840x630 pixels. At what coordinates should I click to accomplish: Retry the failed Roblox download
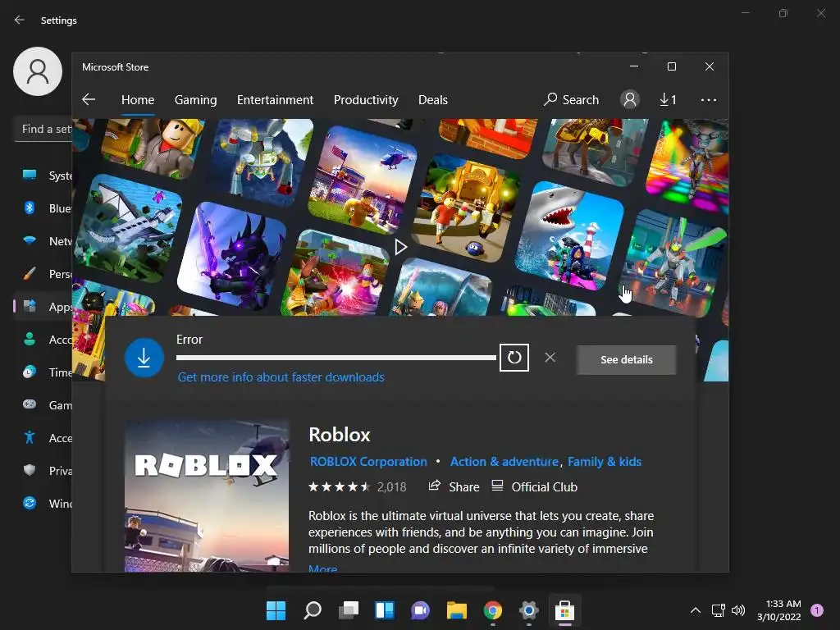coord(514,358)
